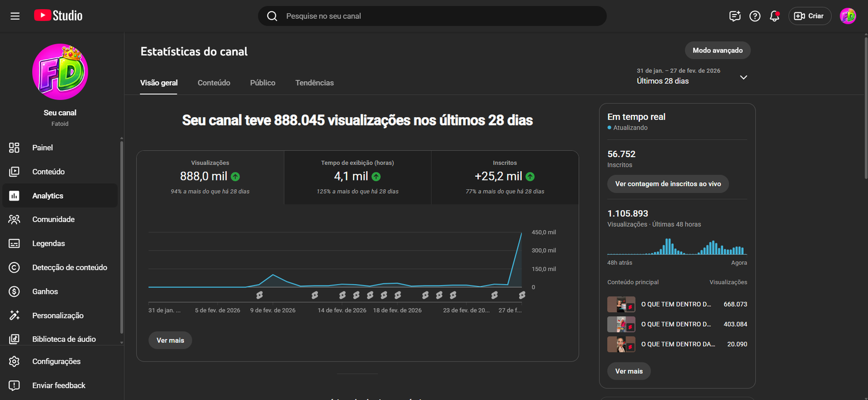Click the YouTube Studio logo
868x400 pixels.
click(x=58, y=16)
